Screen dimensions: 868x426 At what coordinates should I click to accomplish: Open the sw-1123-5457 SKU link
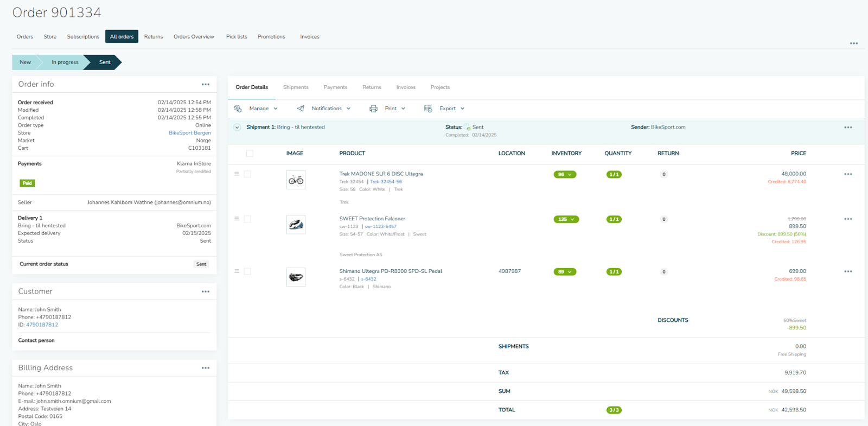click(380, 227)
